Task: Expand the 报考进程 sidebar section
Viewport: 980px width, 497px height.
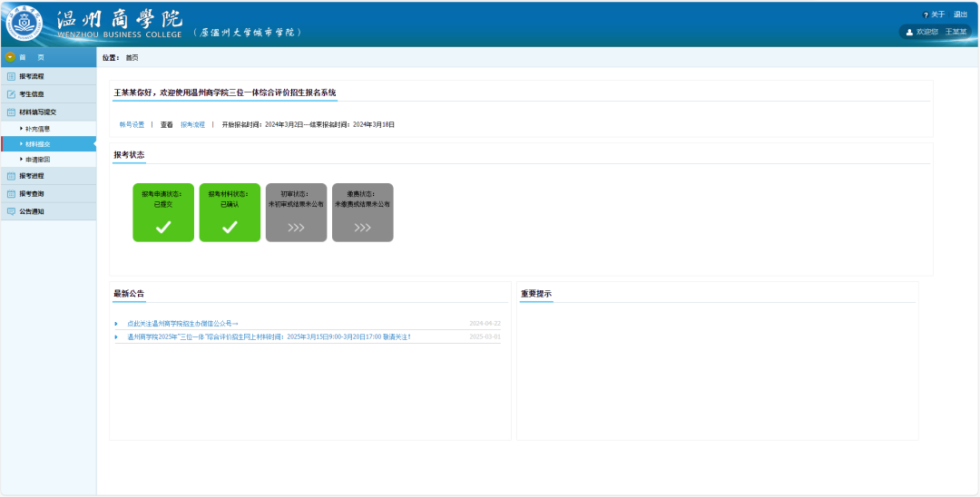Action: point(32,176)
